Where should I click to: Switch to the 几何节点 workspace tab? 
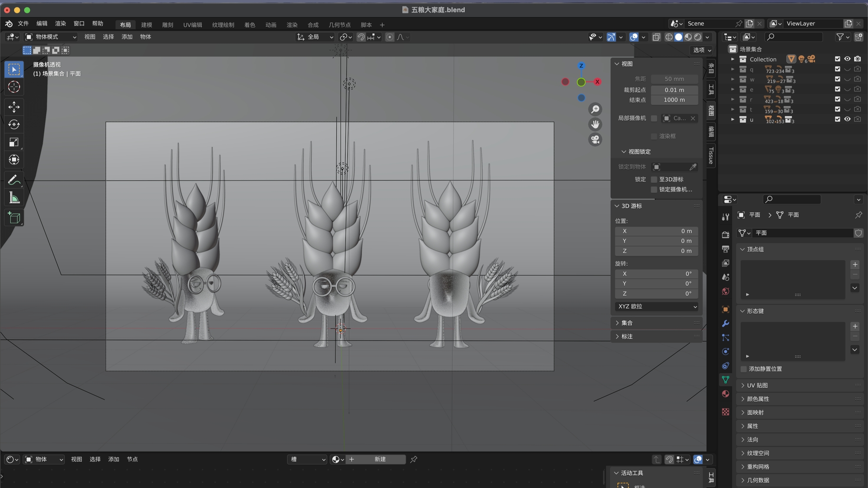pyautogui.click(x=340, y=25)
